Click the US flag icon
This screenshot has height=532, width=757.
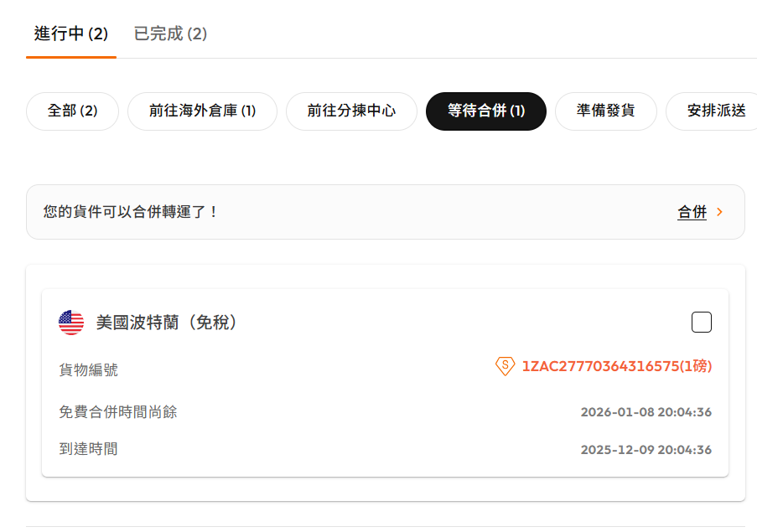(x=71, y=323)
